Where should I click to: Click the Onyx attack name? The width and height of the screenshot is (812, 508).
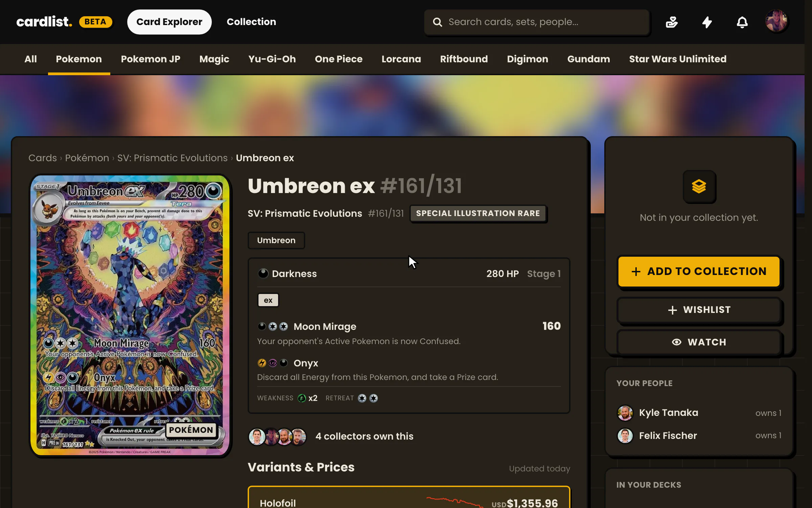(x=306, y=363)
